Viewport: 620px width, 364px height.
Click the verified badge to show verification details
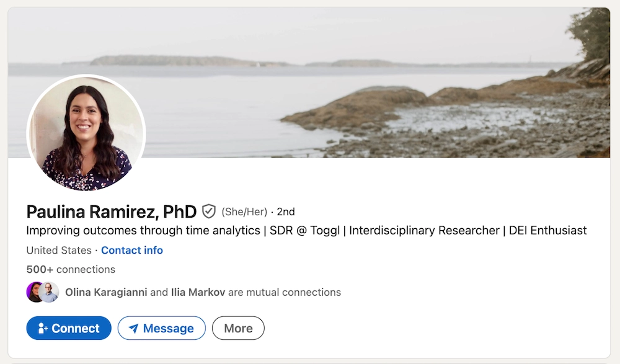point(208,211)
